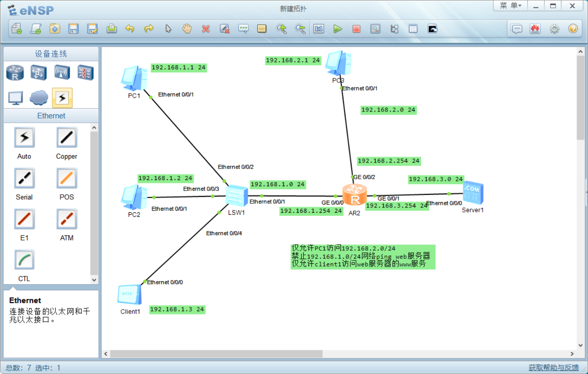588x374 pixels.
Task: Activate the hand pan tool
Action: (187, 29)
